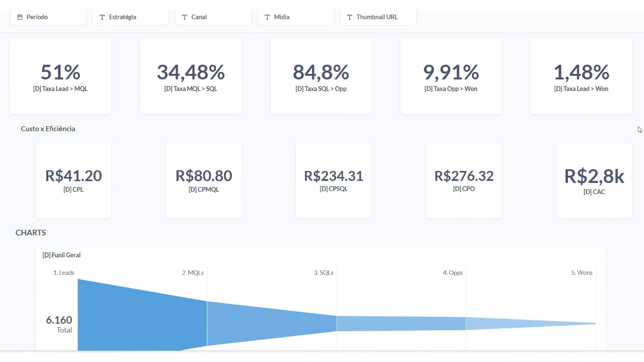Open the 84,8% Taxa SQL > Opp card
This screenshot has height=362, width=644.
(x=320, y=76)
